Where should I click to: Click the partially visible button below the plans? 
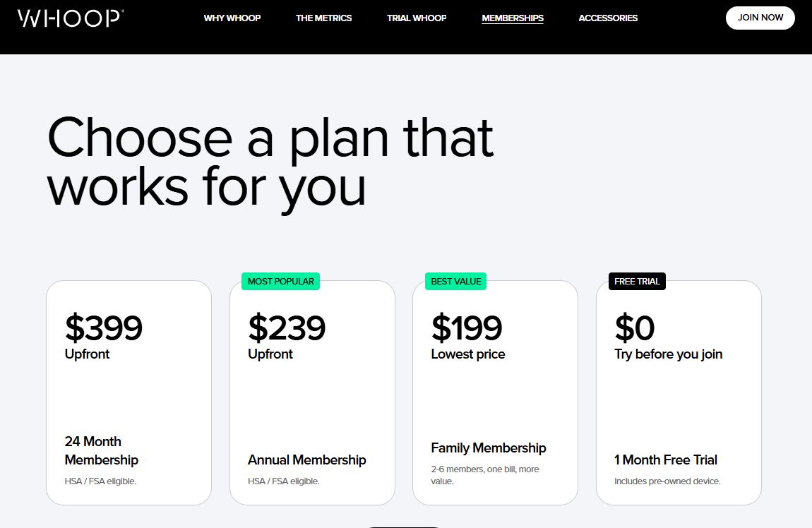[403, 526]
